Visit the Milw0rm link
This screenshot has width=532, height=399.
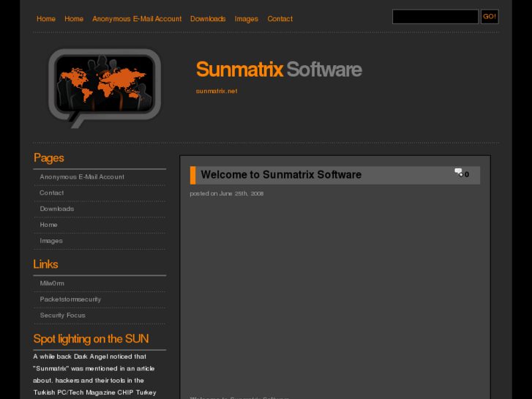pyautogui.click(x=52, y=283)
